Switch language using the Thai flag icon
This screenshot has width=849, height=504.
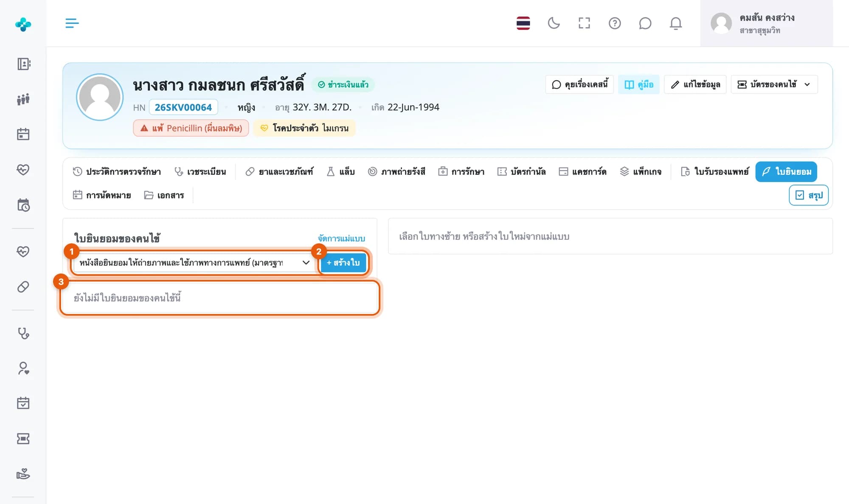[x=523, y=23]
